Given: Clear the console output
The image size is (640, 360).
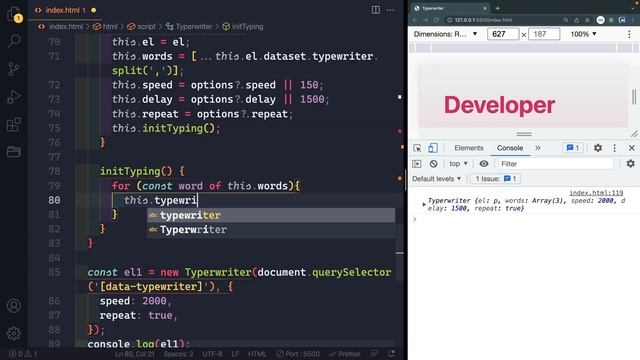Looking at the screenshot, I should point(433,164).
